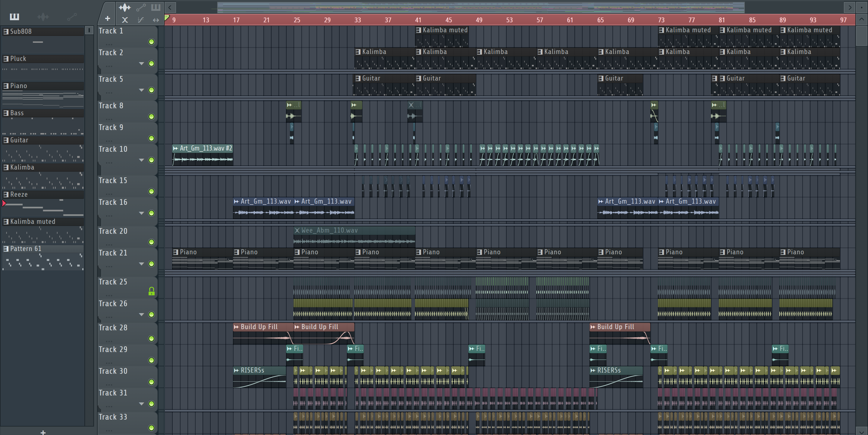This screenshot has height=435, width=868.
Task: Show pattern clips in the picker panel
Action: click(14, 17)
